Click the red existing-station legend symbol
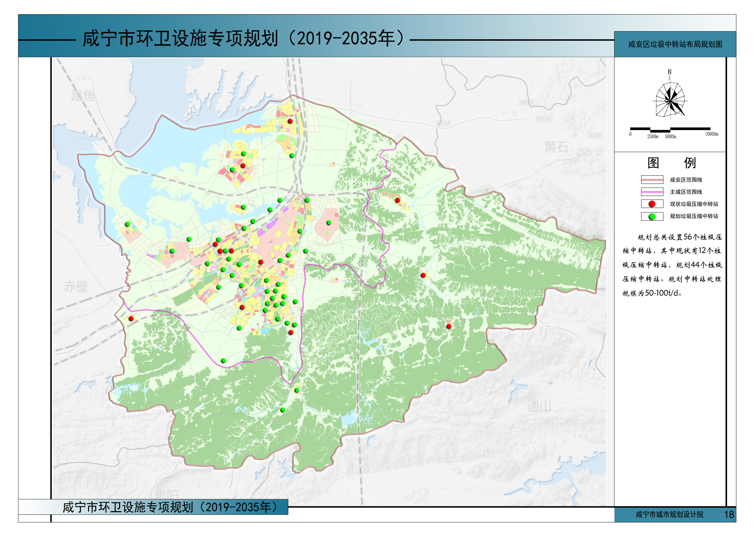 tap(652, 204)
